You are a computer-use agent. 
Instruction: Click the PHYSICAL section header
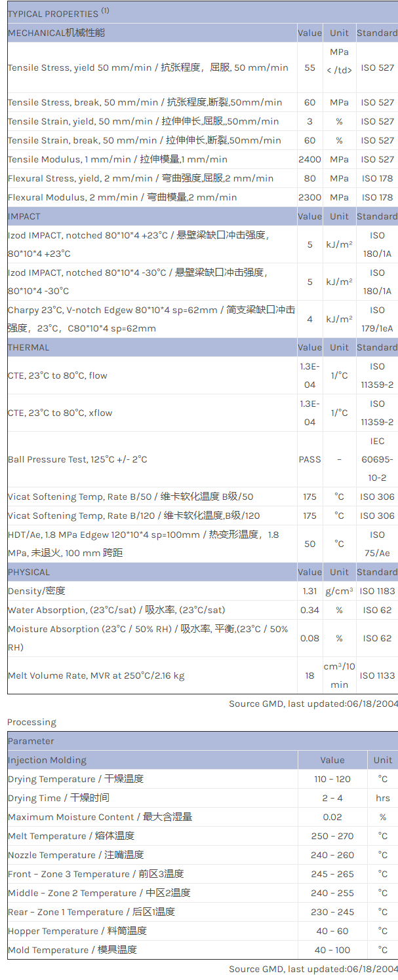point(29,572)
